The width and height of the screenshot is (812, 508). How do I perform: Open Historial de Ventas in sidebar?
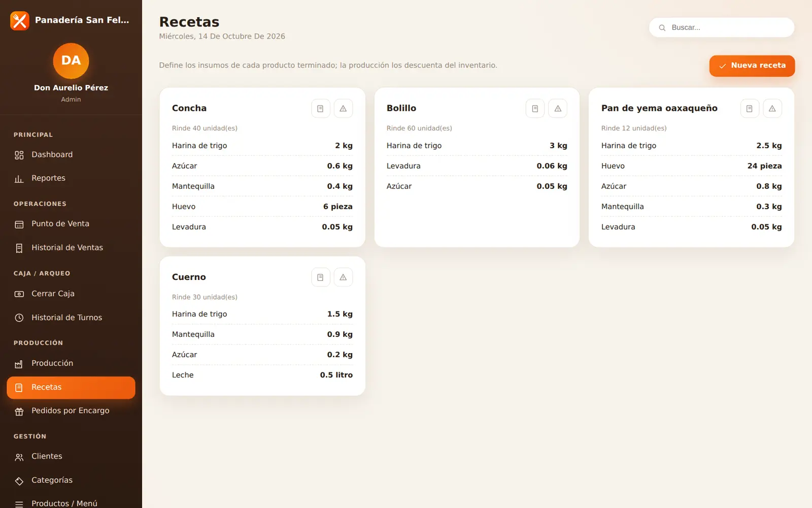(71, 248)
